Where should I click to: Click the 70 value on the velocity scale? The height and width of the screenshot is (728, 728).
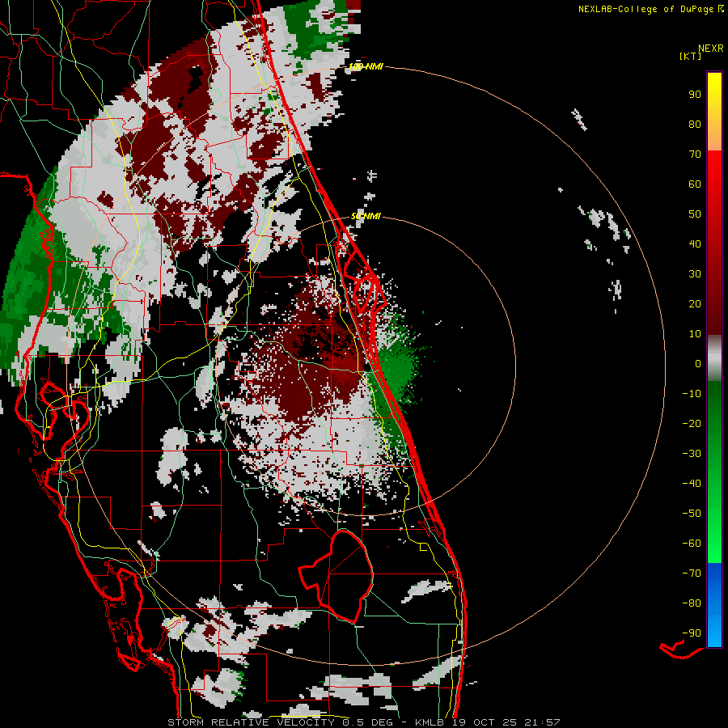pyautogui.click(x=695, y=154)
